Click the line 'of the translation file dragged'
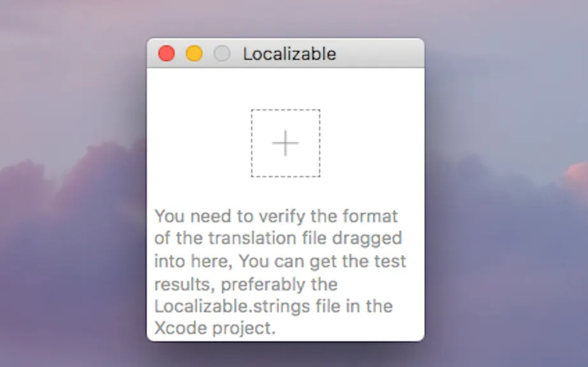 pos(278,238)
